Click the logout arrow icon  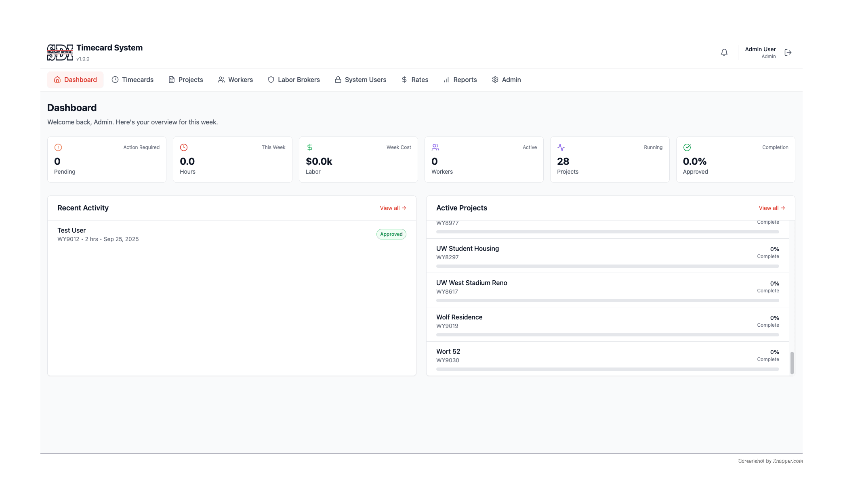tap(788, 52)
